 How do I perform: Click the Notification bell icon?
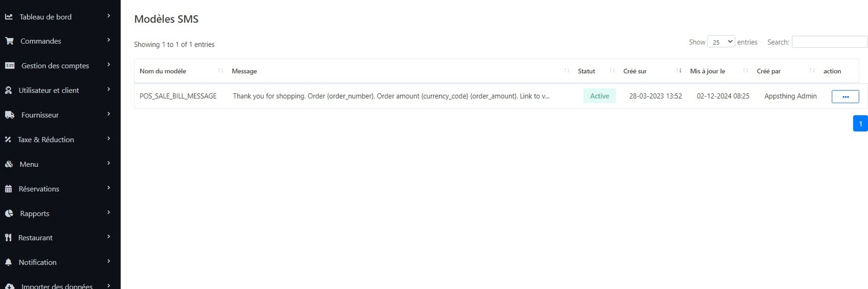pos(8,262)
